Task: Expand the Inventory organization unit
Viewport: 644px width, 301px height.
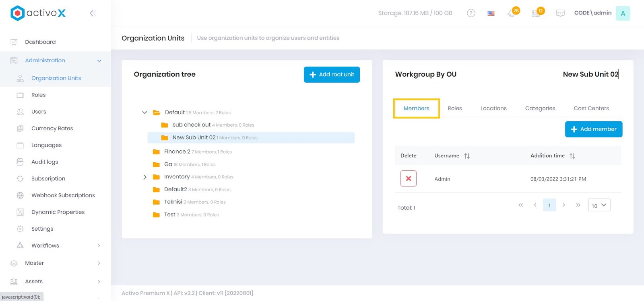Action: pyautogui.click(x=145, y=177)
